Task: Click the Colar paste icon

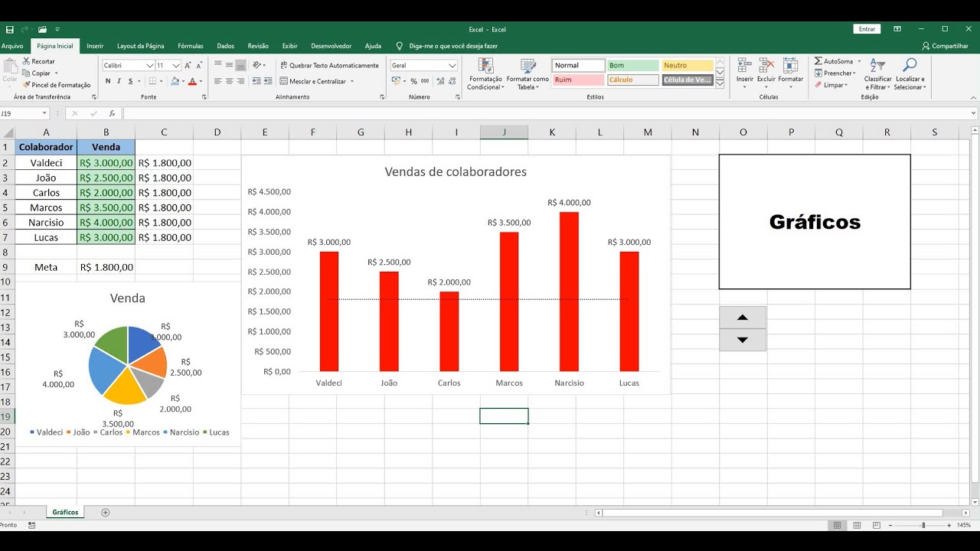Action: 10,67
